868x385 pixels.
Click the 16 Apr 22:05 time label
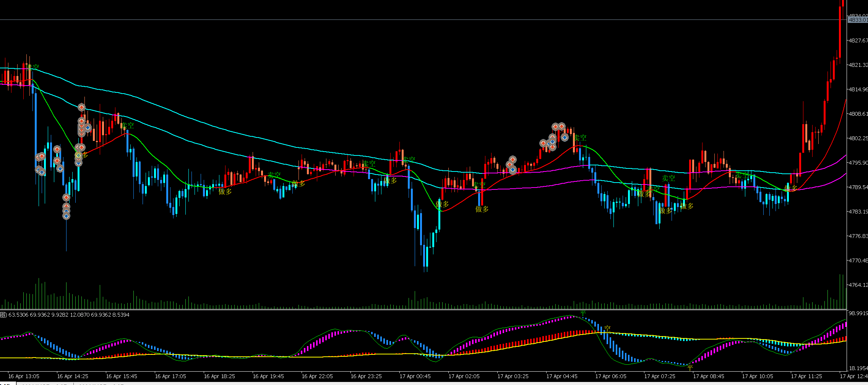coord(317,376)
